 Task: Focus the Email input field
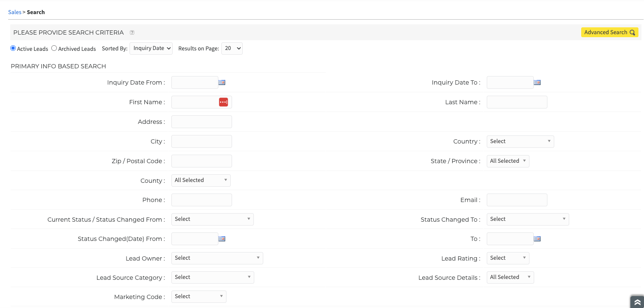[x=517, y=200]
